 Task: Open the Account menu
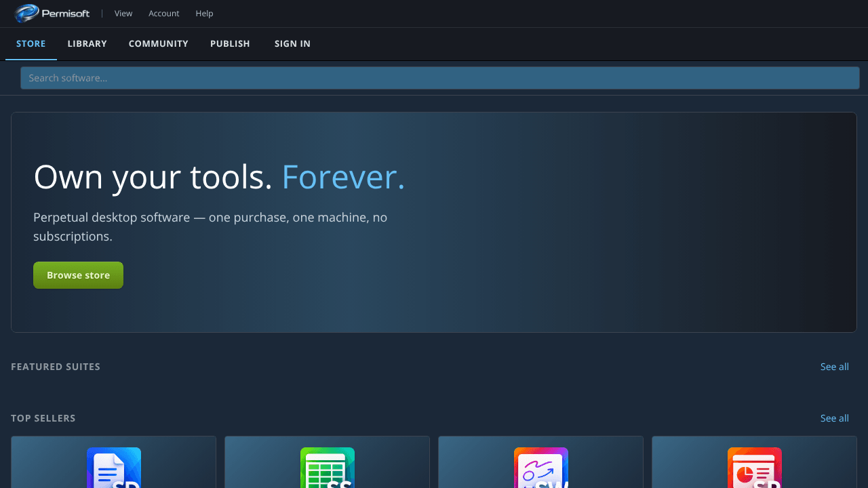164,14
